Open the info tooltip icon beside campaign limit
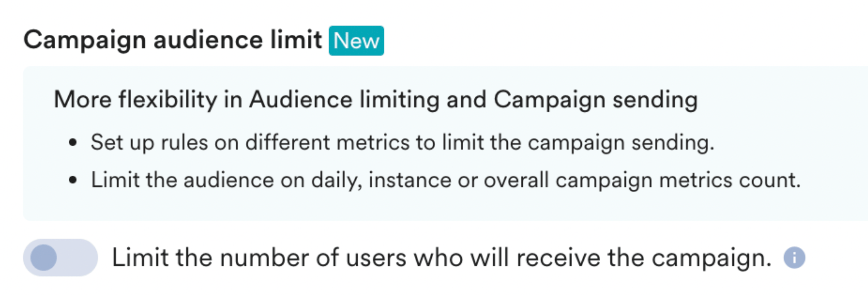This screenshot has height=295, width=868. [794, 258]
